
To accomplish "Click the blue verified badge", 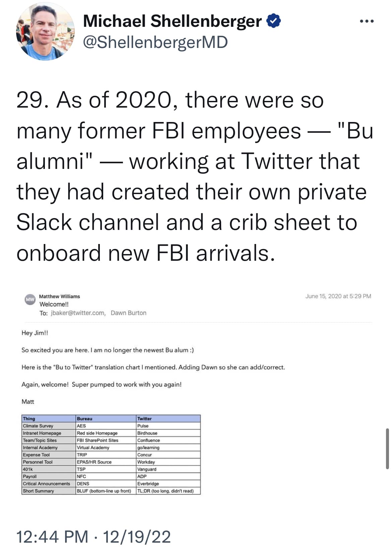I will 273,21.
